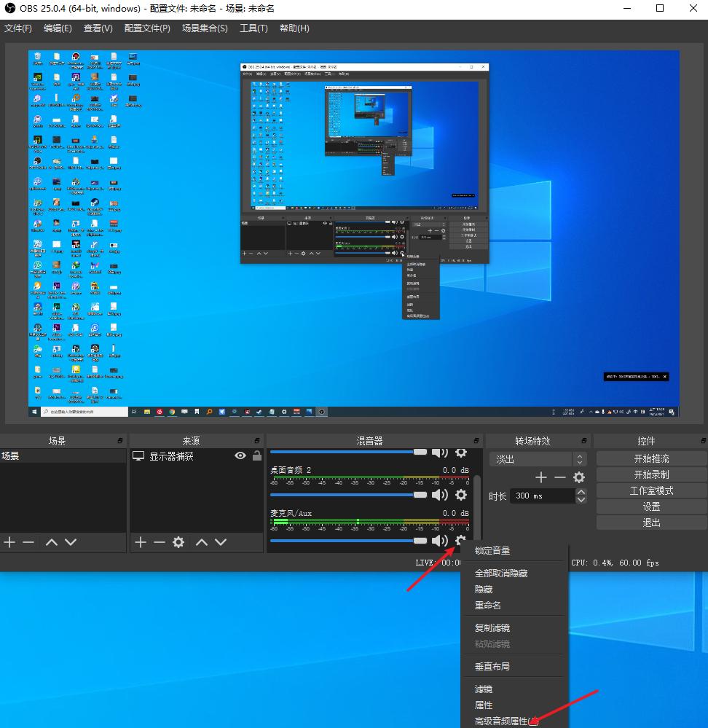This screenshot has height=728, width=708.
Task: Mute the 麦克风/Aux channel
Action: [439, 541]
